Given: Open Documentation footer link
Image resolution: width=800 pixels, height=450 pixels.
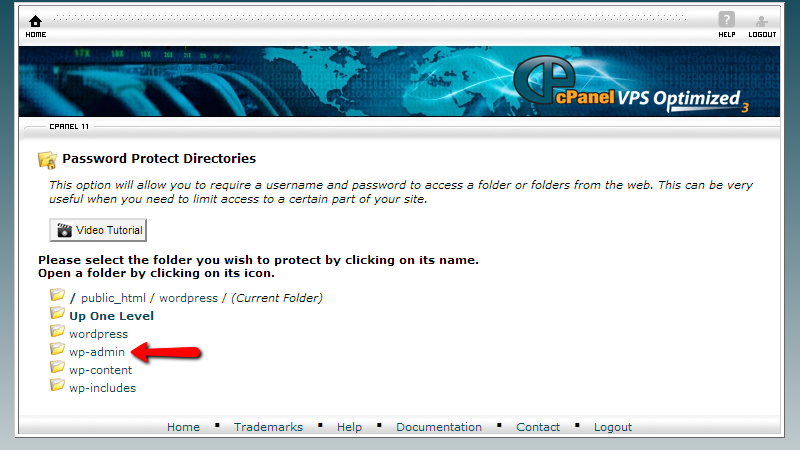Looking at the screenshot, I should click(x=439, y=427).
